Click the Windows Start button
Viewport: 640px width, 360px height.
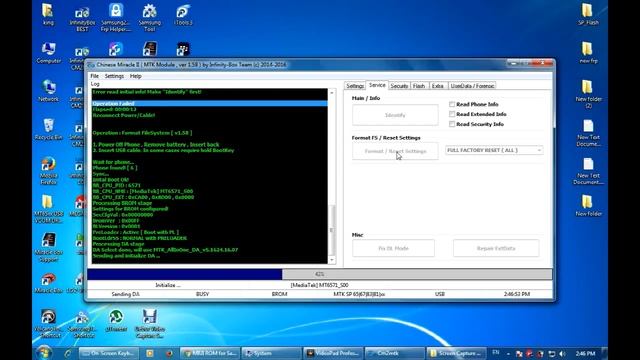coord(44,353)
